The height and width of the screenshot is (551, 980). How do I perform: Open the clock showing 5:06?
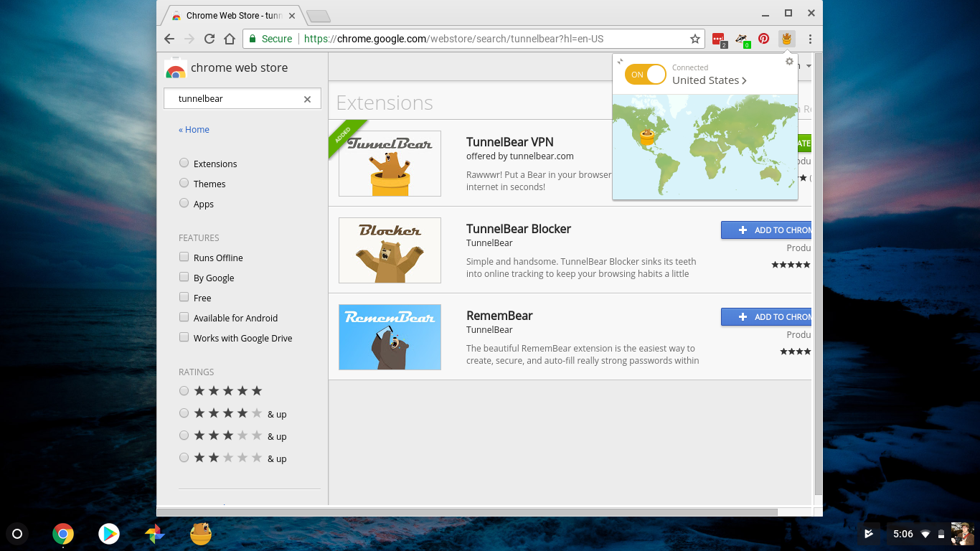click(903, 534)
